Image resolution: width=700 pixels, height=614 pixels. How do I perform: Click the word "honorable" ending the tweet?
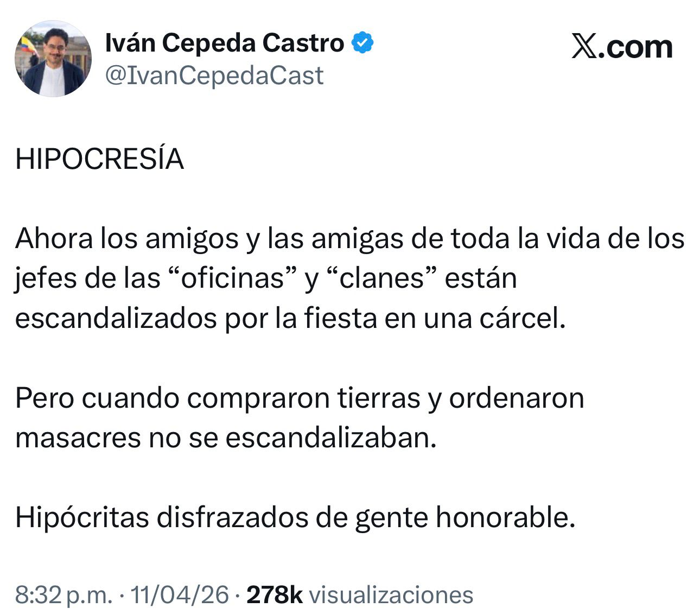[x=505, y=518]
